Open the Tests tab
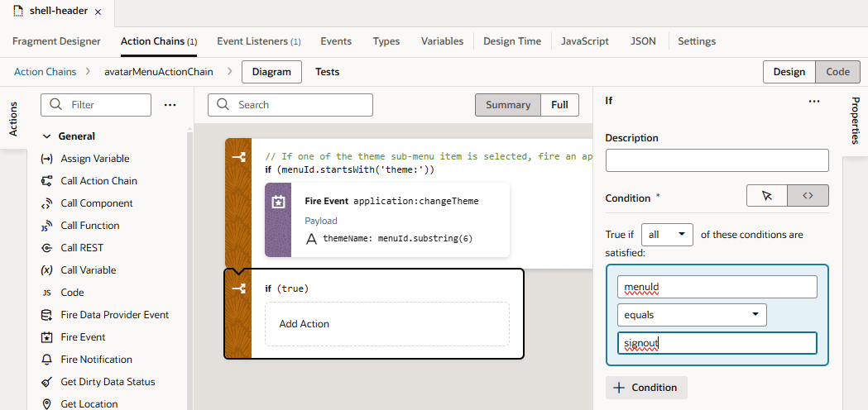This screenshot has height=410, width=868. [x=327, y=72]
